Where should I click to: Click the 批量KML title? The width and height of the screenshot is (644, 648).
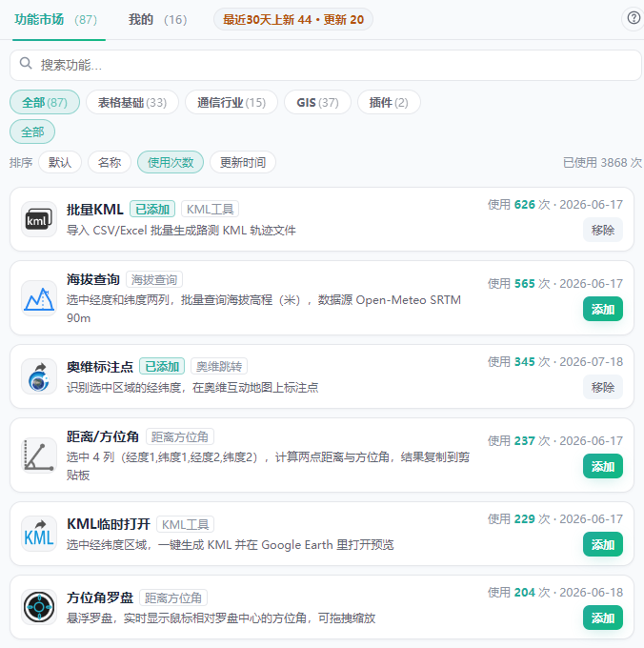(95, 210)
